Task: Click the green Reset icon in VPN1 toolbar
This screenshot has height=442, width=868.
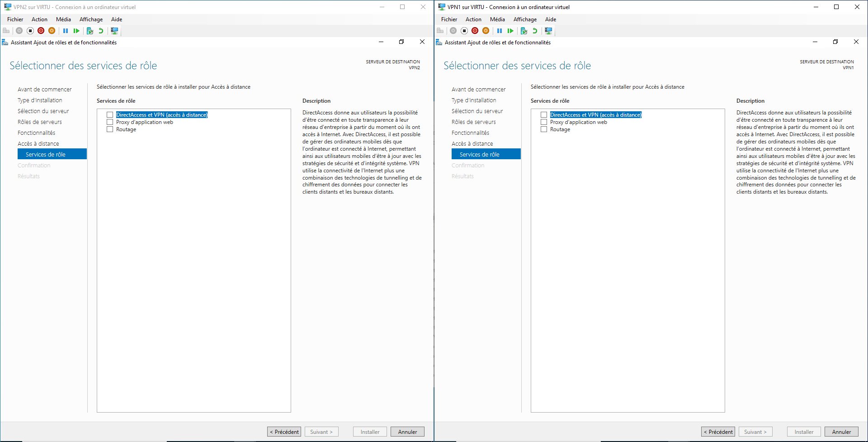Action: (x=510, y=31)
